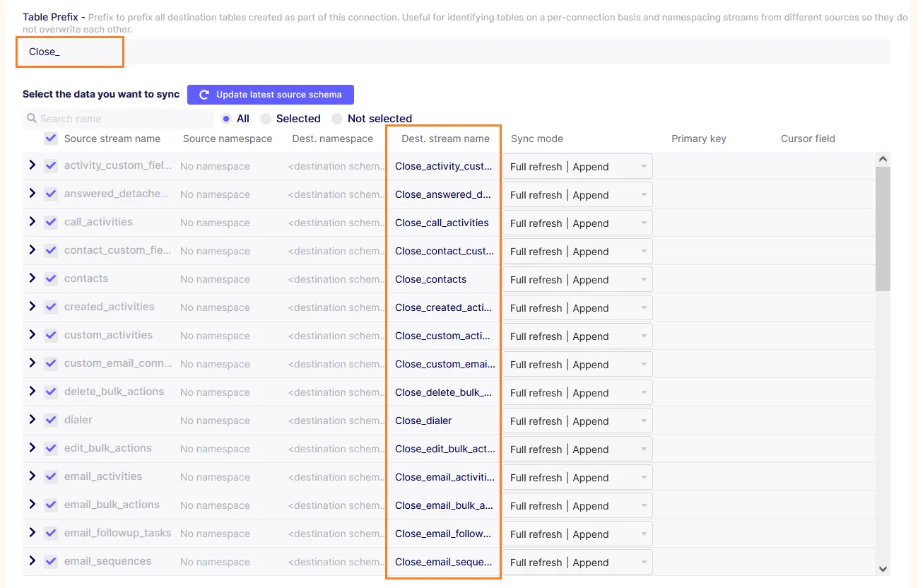
Task: Expand the edit_bulk_actions row
Action: (32, 447)
